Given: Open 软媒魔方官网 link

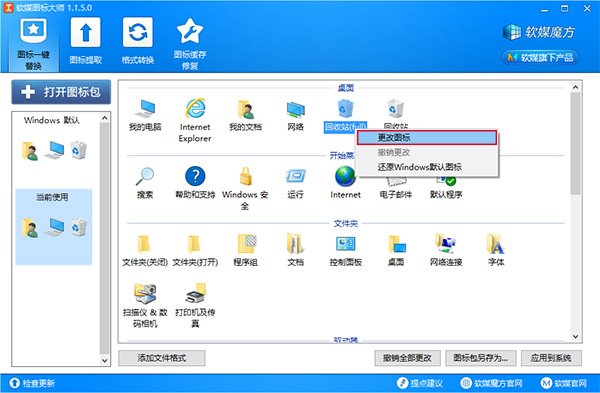Looking at the screenshot, I should coord(491,383).
